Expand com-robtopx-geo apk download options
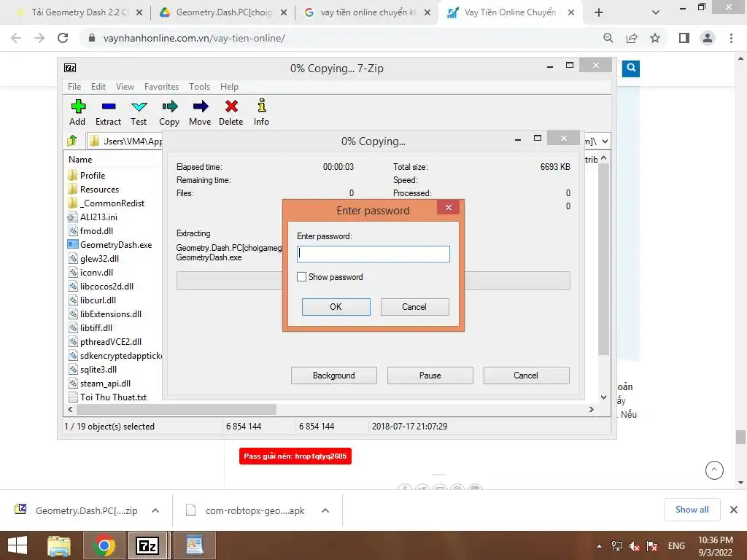The image size is (747, 560). [x=325, y=510]
